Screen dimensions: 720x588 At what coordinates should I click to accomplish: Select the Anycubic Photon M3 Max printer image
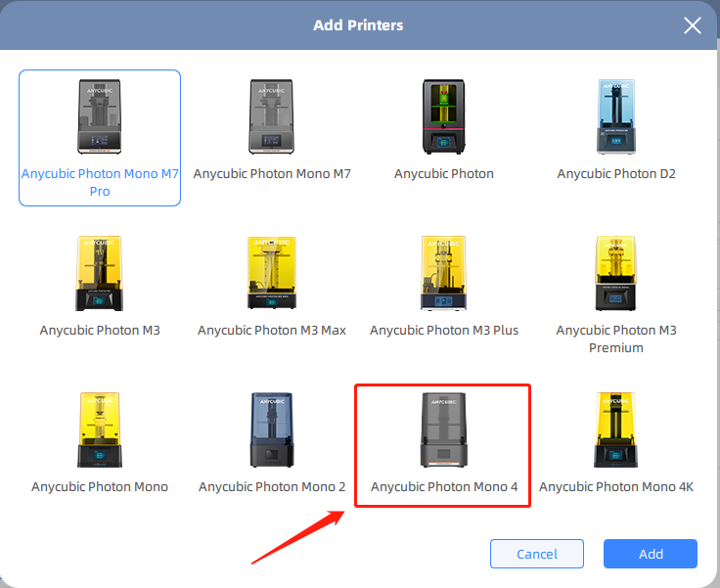tap(271, 273)
